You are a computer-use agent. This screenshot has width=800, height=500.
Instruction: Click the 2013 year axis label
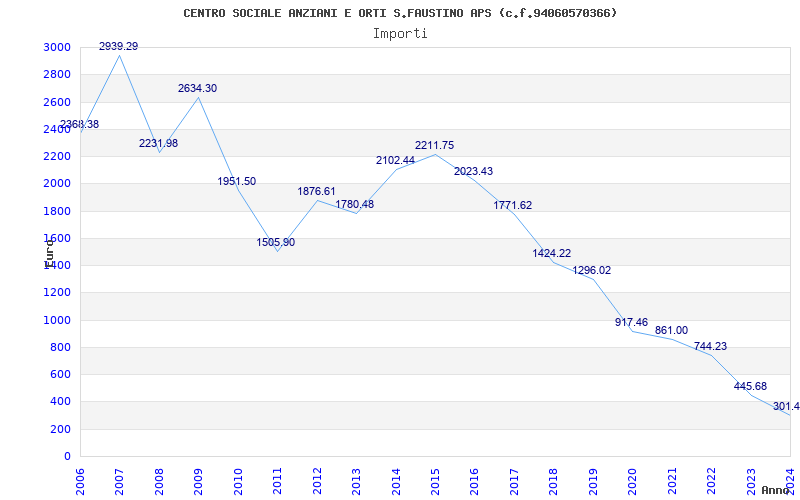coord(356,480)
